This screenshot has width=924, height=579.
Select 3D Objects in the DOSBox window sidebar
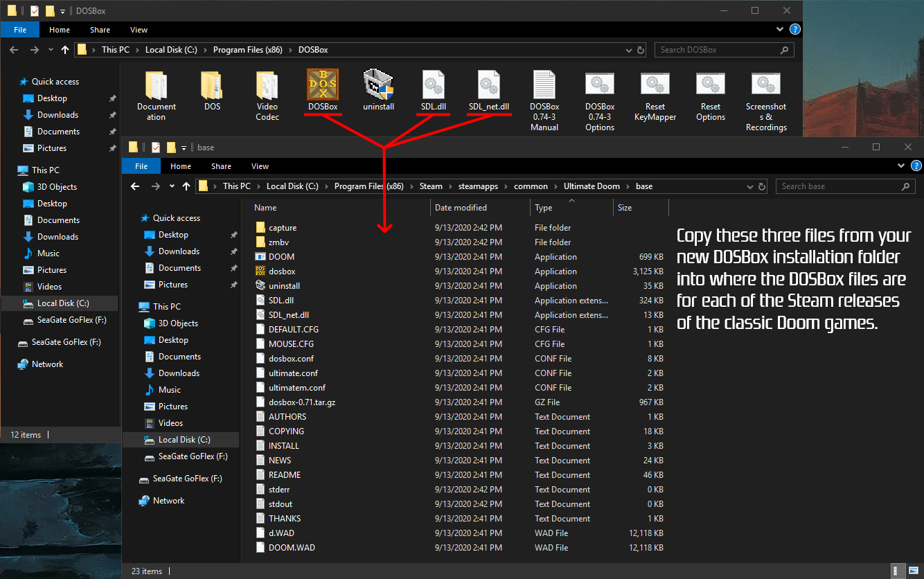[57, 187]
